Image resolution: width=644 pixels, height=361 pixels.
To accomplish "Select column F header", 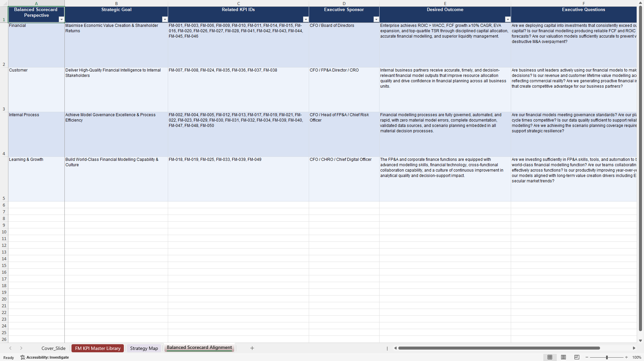I will tap(574, 3).
